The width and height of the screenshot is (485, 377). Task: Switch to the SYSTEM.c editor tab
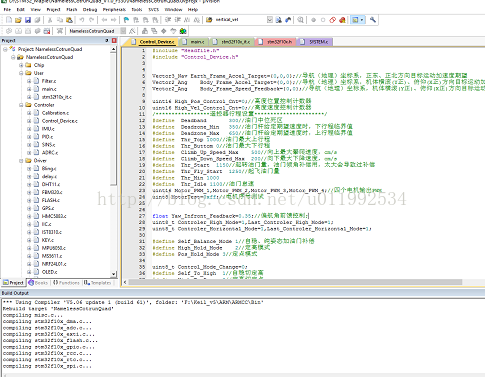pos(315,42)
